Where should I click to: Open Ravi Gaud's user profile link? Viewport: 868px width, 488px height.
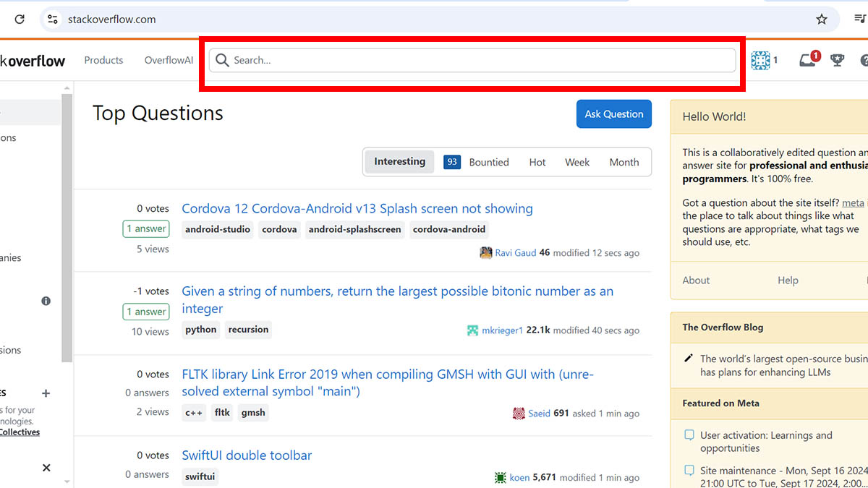[x=516, y=253]
